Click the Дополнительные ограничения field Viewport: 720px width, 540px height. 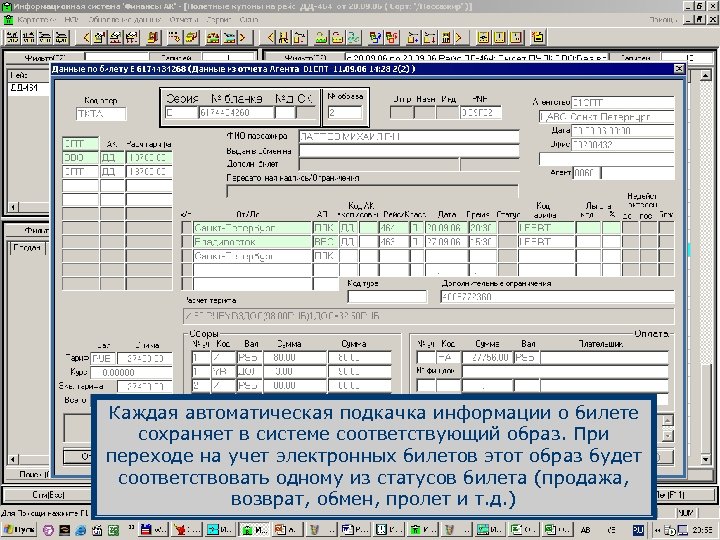pos(557,297)
